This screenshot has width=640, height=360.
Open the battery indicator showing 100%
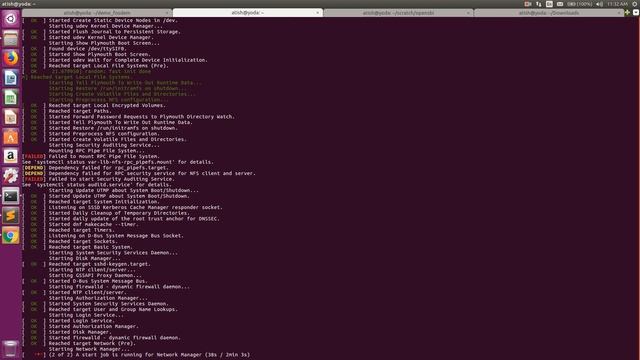pyautogui.click(x=580, y=4)
